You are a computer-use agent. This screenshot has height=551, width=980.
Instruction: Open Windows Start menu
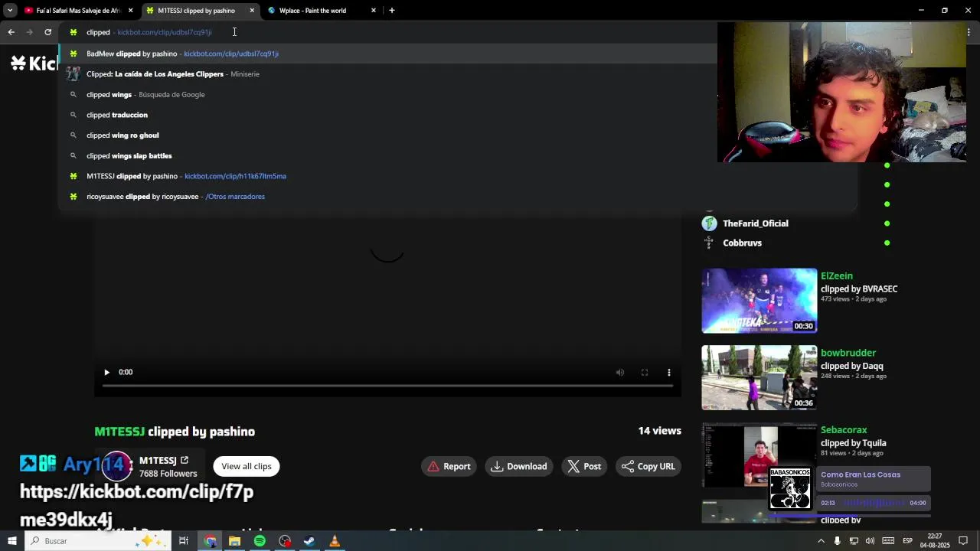[11, 541]
